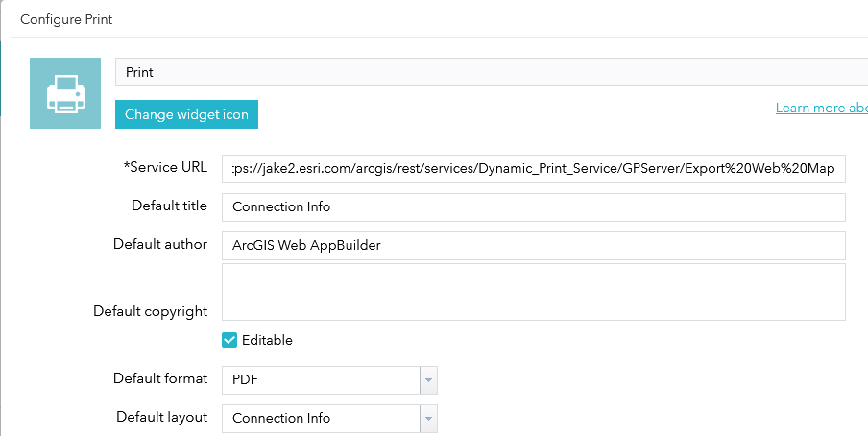Click the Configure Print dialog title
Image resolution: width=868 pixels, height=436 pixels.
tap(66, 19)
